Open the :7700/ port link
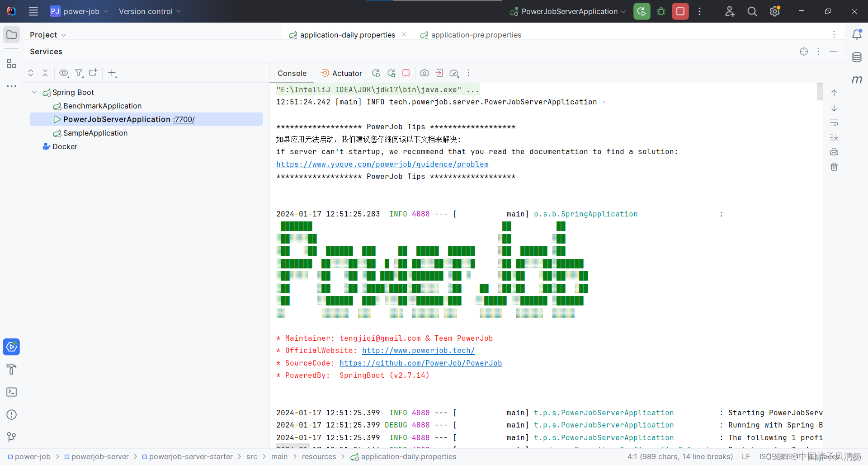Viewport: 868px width, 465px height. [x=184, y=119]
